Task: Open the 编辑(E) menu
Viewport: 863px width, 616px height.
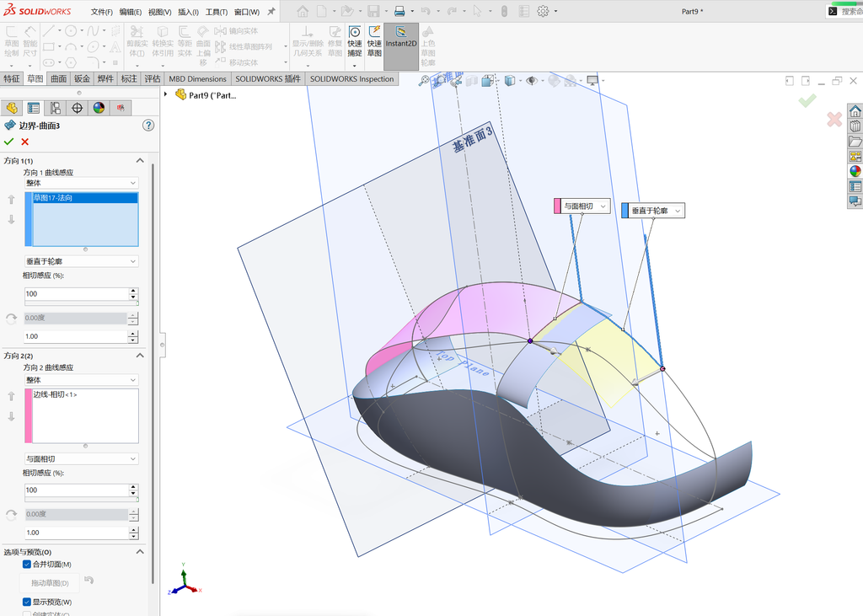Action: (131, 12)
